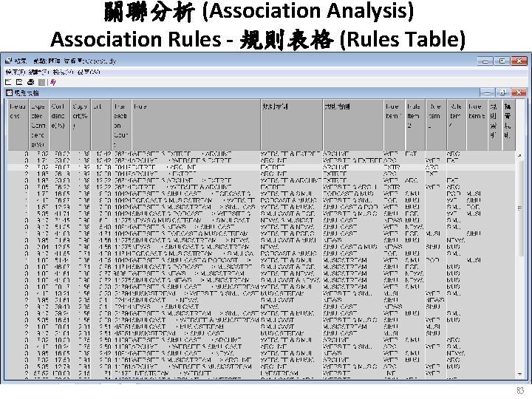Image resolution: width=532 pixels, height=399 pixels.
Task: Click the results window title bar icon
Action: [x=8, y=61]
